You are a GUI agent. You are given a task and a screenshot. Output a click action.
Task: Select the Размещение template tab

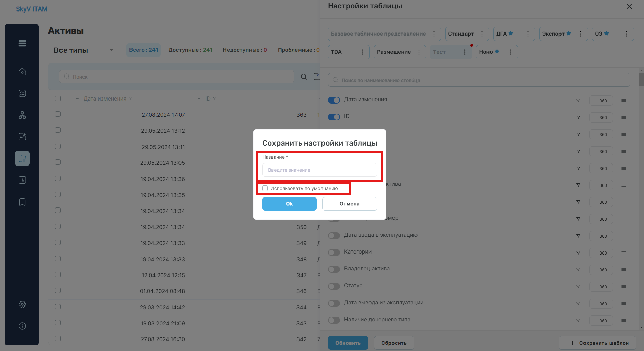(x=394, y=52)
